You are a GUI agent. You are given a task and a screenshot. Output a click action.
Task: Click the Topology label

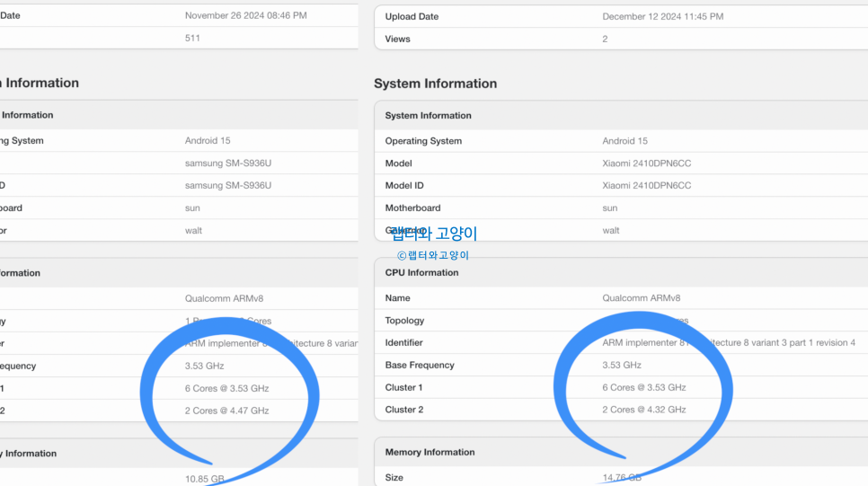coord(404,321)
